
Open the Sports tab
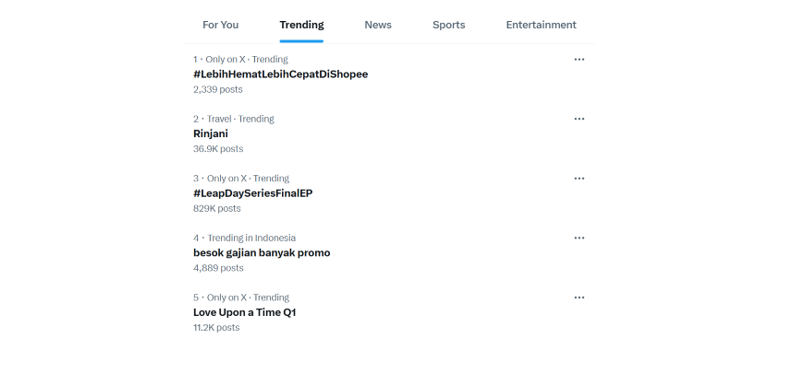click(449, 25)
